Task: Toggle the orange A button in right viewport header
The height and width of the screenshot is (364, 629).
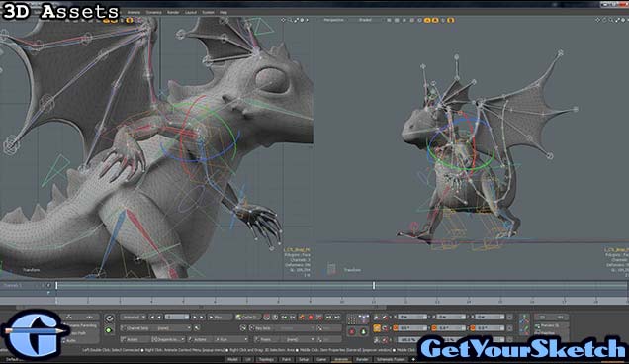Action: coord(427,20)
